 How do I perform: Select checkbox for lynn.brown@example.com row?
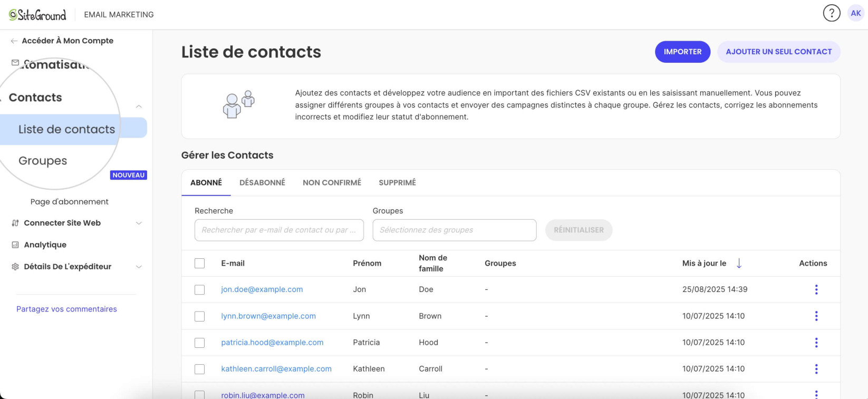[x=199, y=316]
